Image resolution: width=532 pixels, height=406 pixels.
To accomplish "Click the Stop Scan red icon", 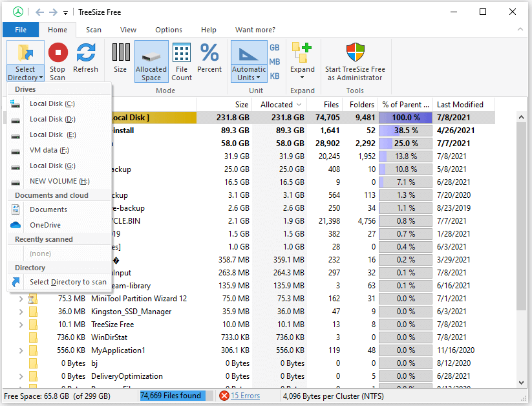I will pyautogui.click(x=58, y=52).
